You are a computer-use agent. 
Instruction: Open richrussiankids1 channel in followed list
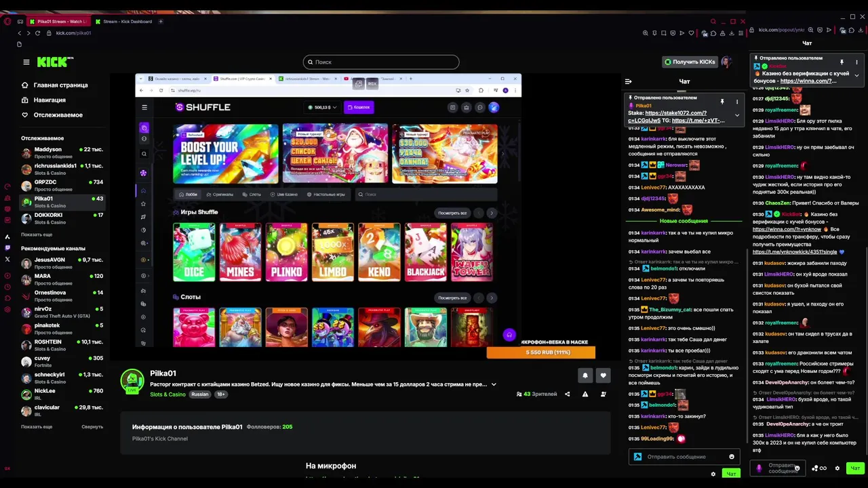click(62, 169)
